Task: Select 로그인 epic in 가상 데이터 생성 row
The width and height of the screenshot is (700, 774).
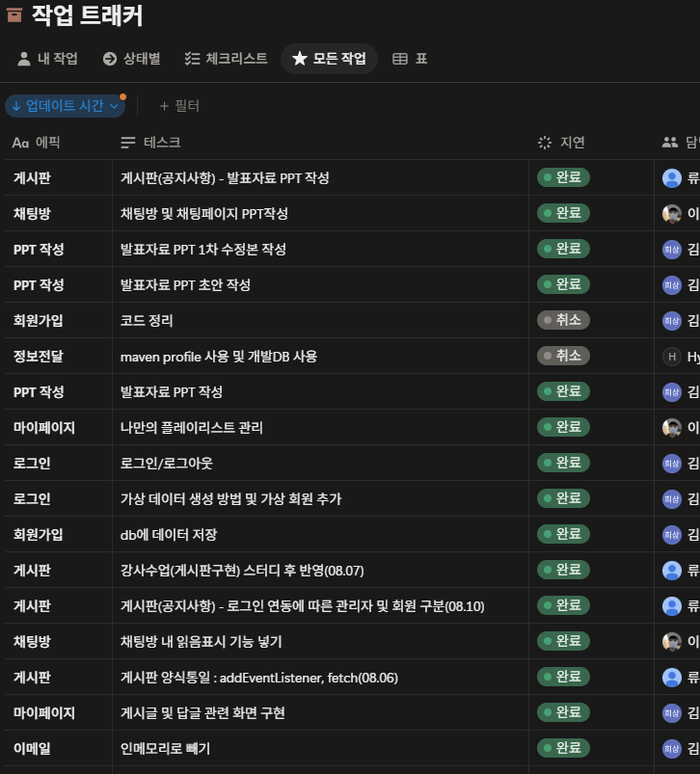Action: pos(32,498)
